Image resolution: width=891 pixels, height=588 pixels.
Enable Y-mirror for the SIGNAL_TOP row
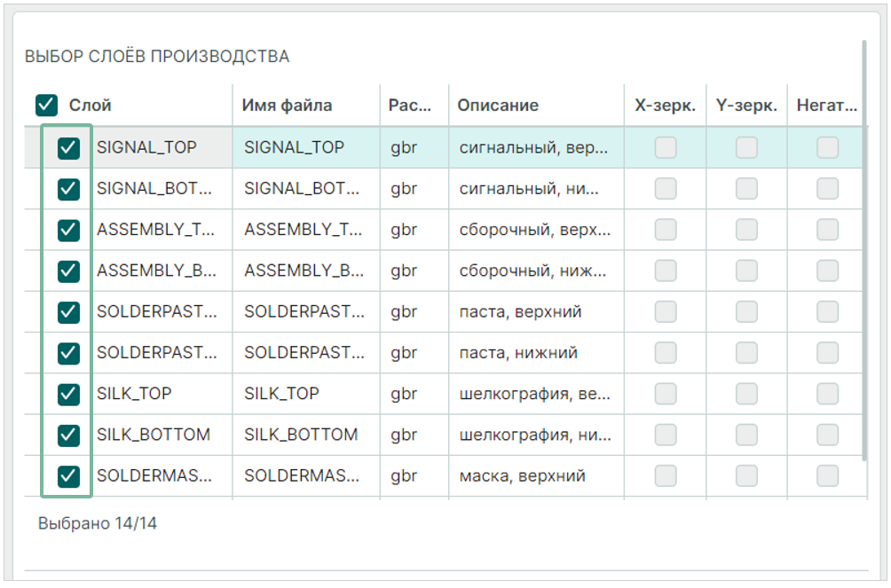point(746,148)
